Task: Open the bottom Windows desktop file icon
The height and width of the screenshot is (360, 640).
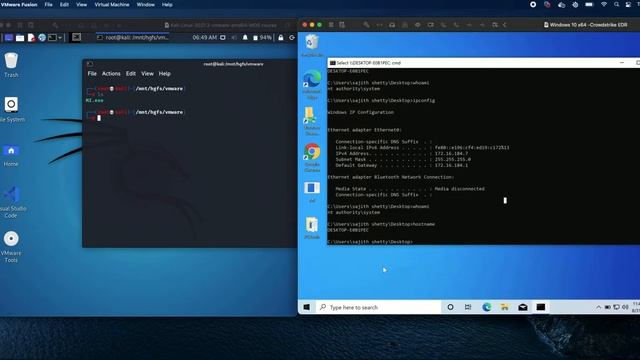Action: tap(312, 224)
